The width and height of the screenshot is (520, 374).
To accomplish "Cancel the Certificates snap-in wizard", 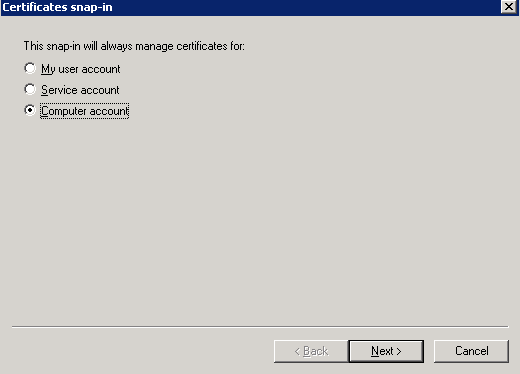I will click(x=471, y=351).
